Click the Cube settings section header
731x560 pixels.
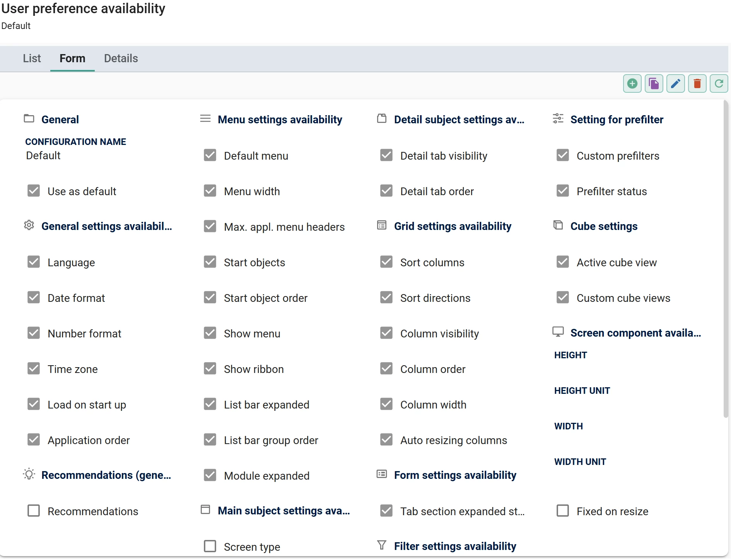click(x=604, y=226)
